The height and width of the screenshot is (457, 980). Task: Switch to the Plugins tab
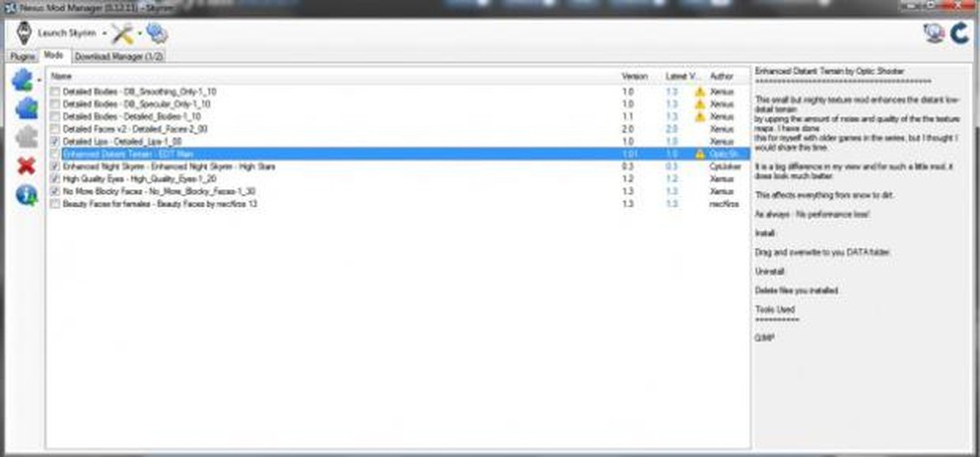tap(23, 57)
